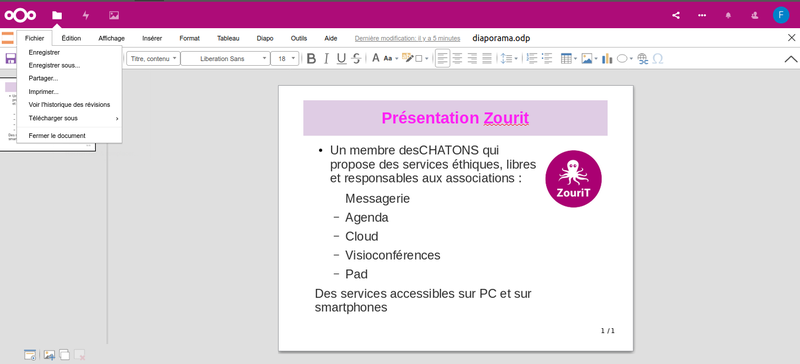Screen dimensions: 800x364
Task: Click the Dernière modification link
Action: [x=407, y=38]
